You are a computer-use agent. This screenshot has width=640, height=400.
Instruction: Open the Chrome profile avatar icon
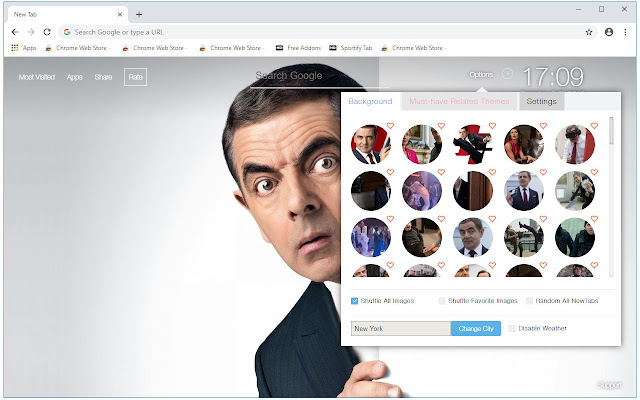click(x=609, y=32)
